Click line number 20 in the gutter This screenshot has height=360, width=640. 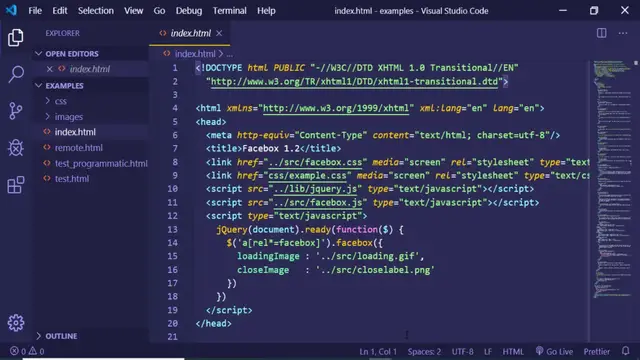[172, 323]
